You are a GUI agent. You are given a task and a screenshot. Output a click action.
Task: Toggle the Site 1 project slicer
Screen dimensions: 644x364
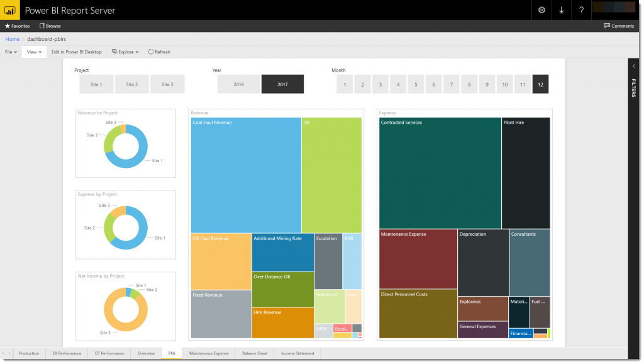coord(96,84)
